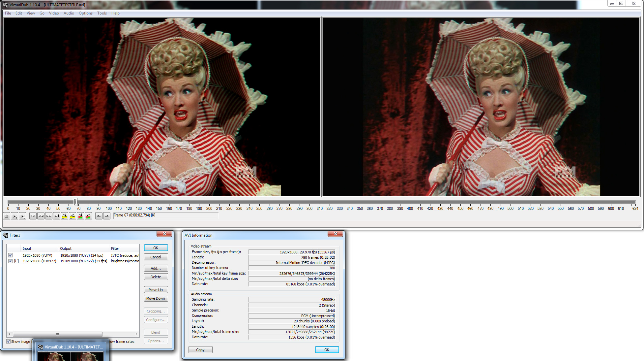Screen dimensions: 644x361
Task: Disable the IVTC filter checkbox
Action: point(11,255)
